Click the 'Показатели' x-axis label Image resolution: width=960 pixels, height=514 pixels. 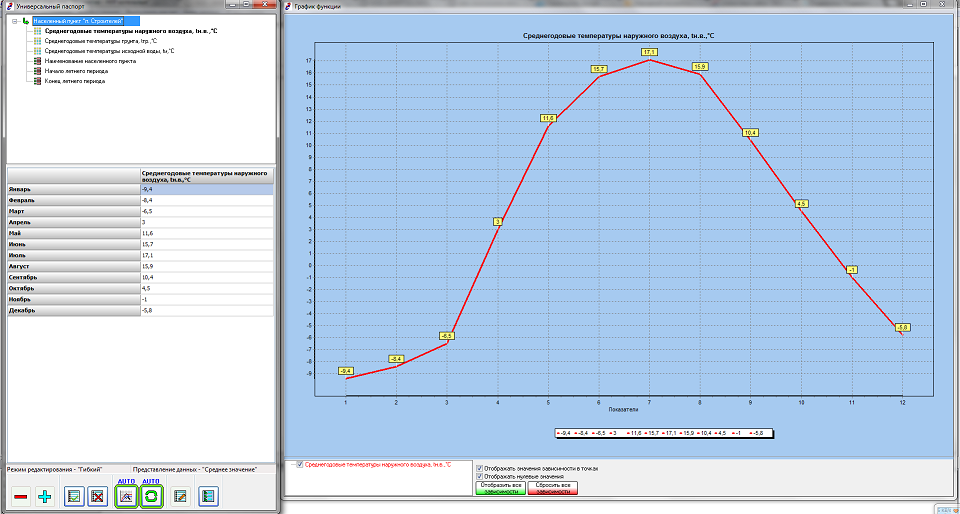point(623,409)
